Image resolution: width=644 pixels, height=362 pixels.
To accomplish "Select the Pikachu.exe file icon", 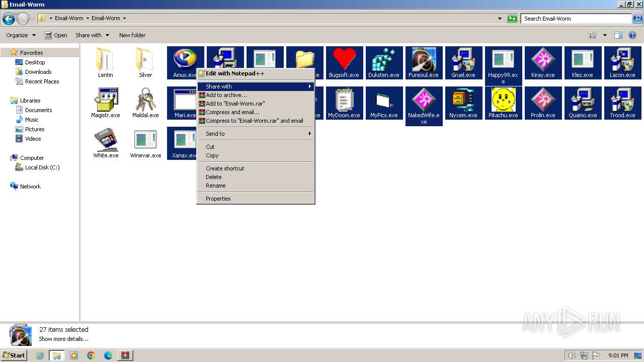I will pyautogui.click(x=503, y=103).
